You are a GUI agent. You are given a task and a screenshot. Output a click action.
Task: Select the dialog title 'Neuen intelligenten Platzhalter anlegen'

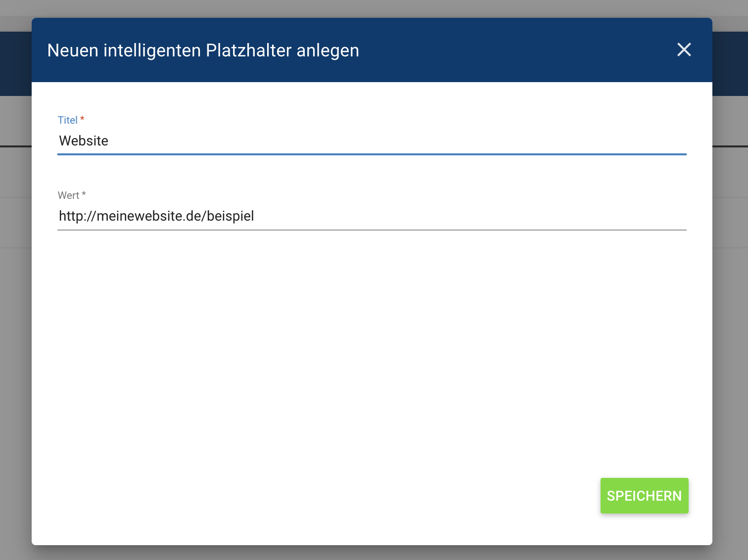(203, 50)
